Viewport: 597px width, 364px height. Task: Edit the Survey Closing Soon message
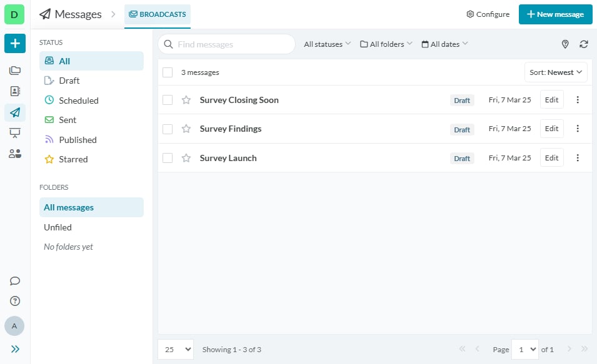coord(552,100)
